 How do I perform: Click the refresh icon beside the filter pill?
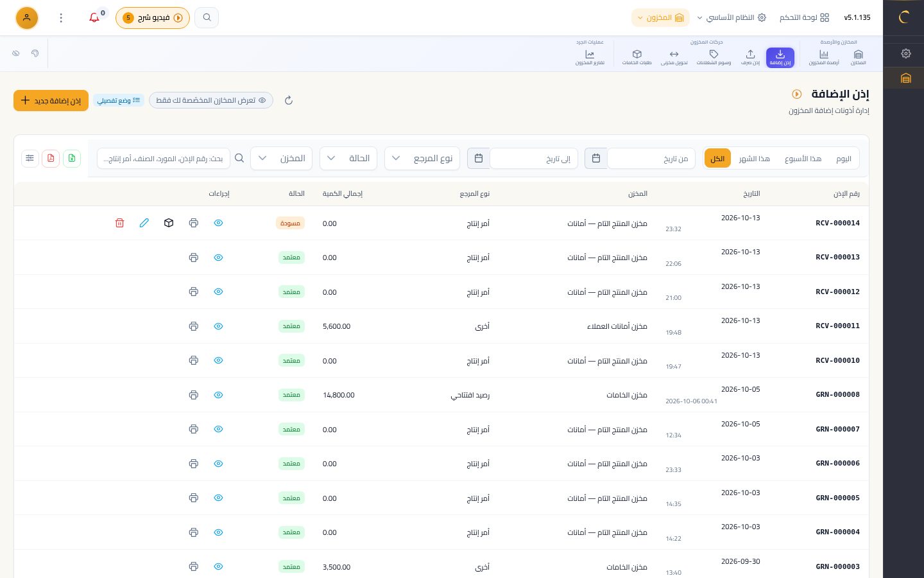coord(289,100)
